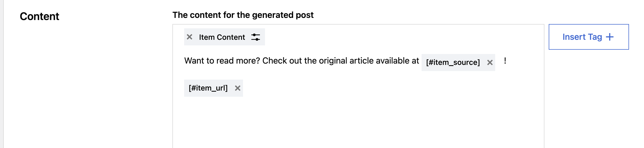
Task: Click the plus icon beside Insert Tag
Action: (610, 37)
